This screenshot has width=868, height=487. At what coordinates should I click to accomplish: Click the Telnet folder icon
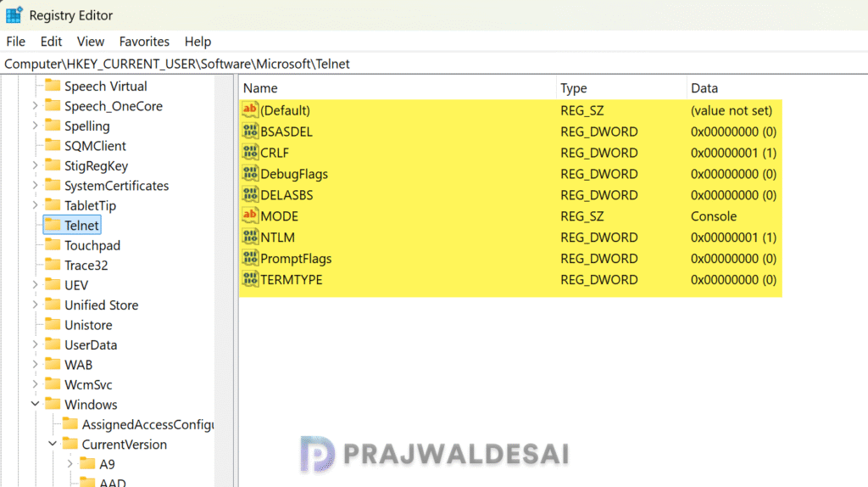pyautogui.click(x=53, y=225)
